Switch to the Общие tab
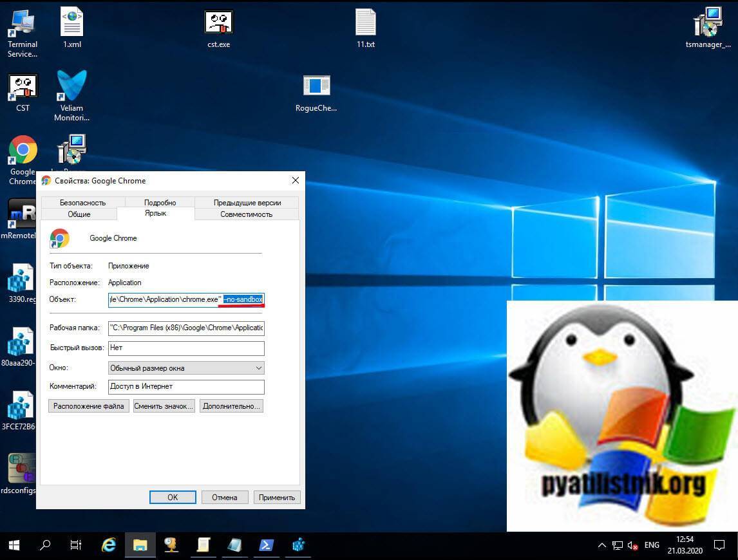 pos(79,214)
